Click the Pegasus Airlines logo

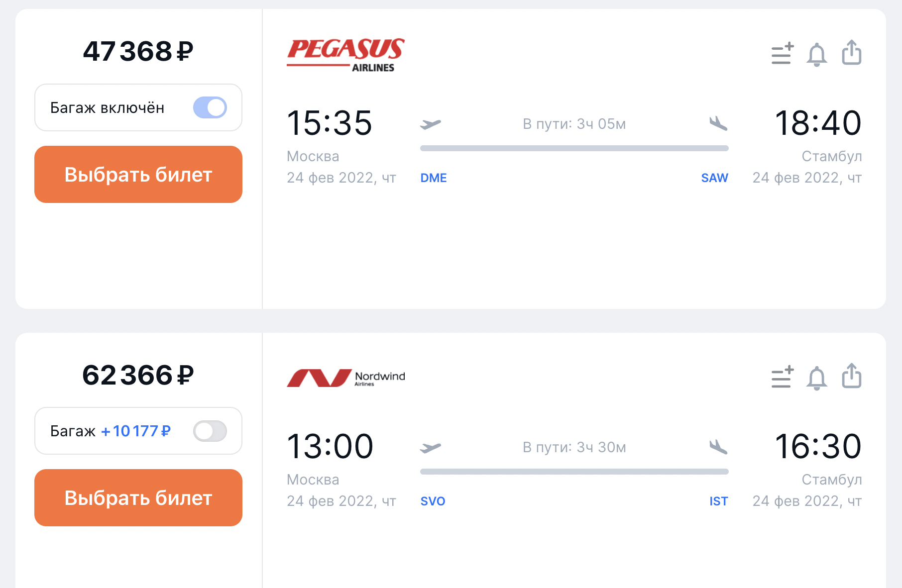tap(346, 55)
